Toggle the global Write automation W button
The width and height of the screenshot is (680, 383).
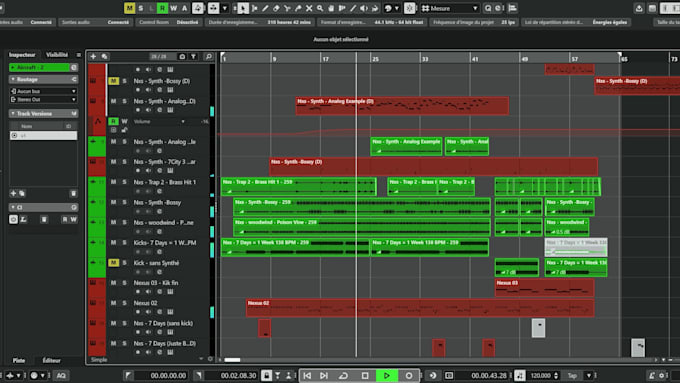(x=173, y=8)
